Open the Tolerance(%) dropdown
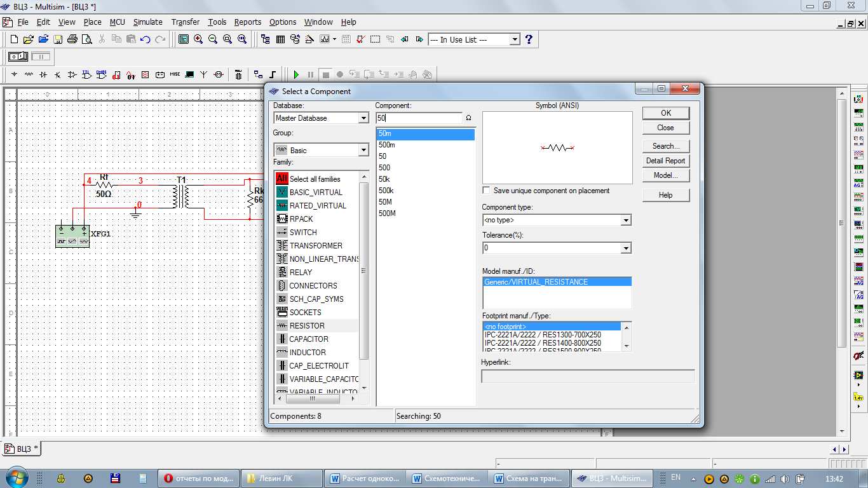This screenshot has height=488, width=868. pos(626,248)
